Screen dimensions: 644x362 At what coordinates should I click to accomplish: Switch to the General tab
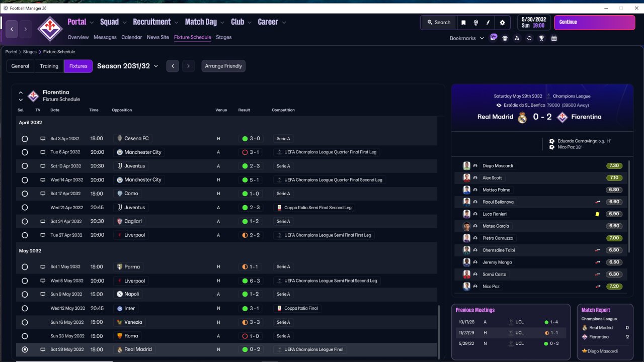click(20, 66)
